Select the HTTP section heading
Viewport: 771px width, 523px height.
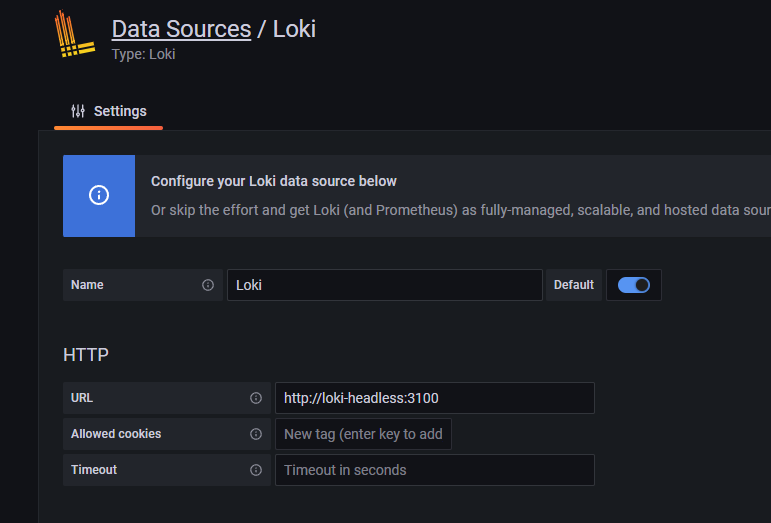tap(86, 355)
